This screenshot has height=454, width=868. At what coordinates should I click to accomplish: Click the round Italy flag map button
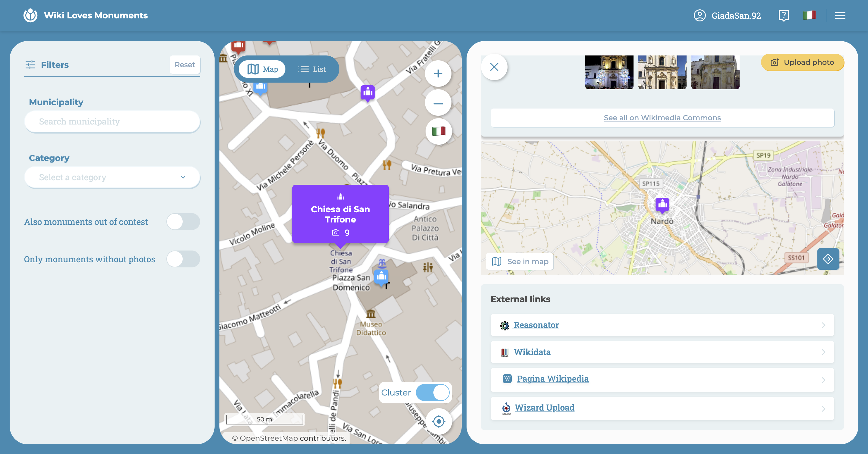(x=439, y=131)
